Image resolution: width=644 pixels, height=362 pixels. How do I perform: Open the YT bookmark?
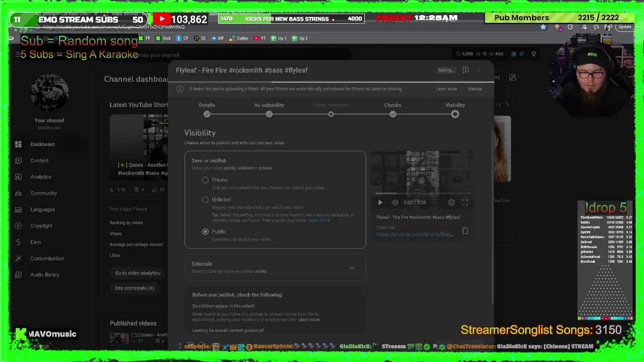260,38
